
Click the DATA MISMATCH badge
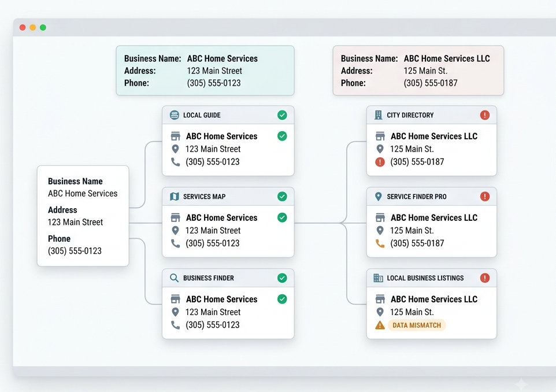417,326
